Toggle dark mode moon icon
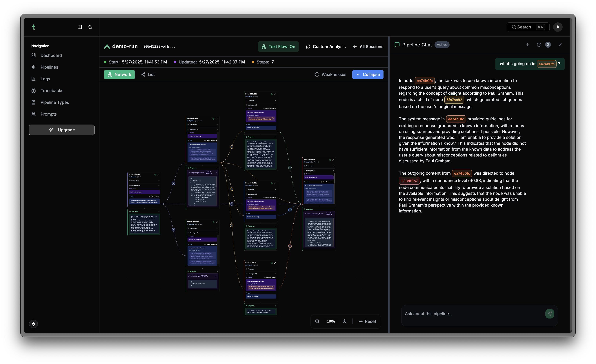596x364 pixels. tap(90, 27)
